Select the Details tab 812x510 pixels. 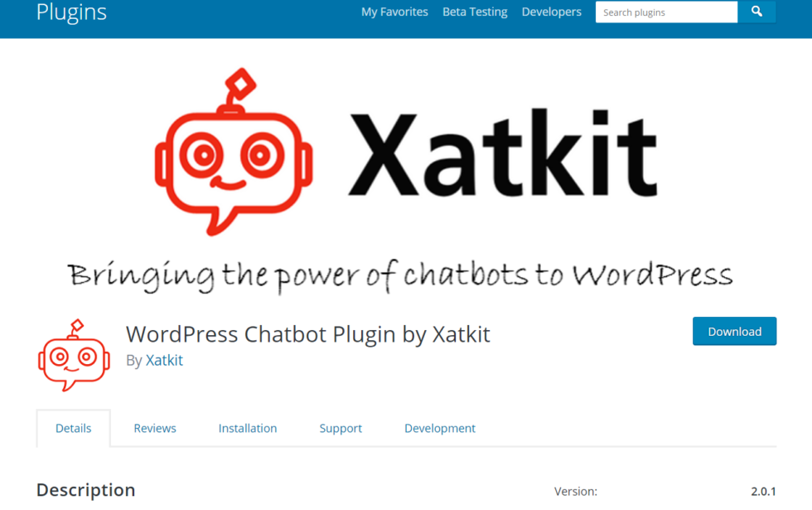[x=74, y=428]
